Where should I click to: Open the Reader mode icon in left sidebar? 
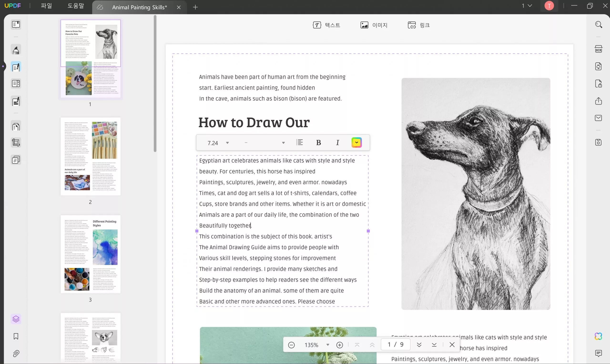coord(16,25)
